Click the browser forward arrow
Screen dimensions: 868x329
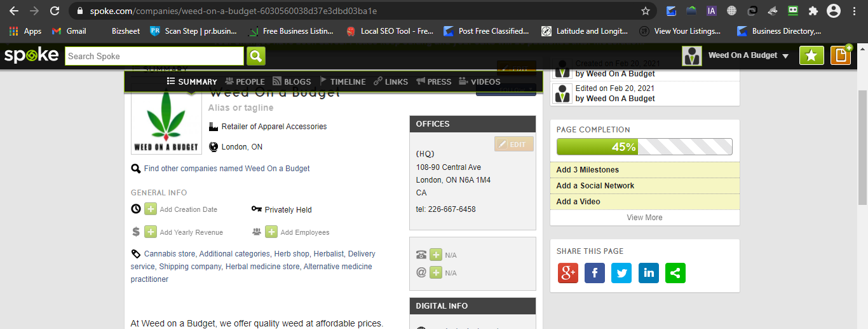pos(34,11)
